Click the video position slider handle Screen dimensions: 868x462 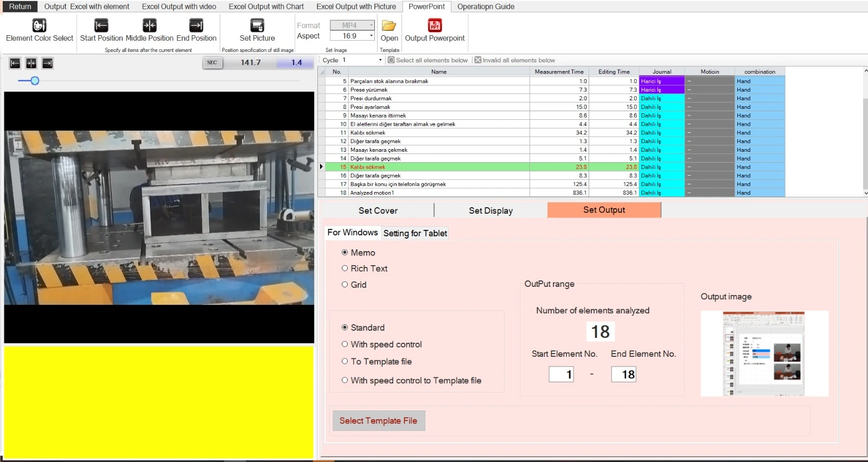point(35,81)
